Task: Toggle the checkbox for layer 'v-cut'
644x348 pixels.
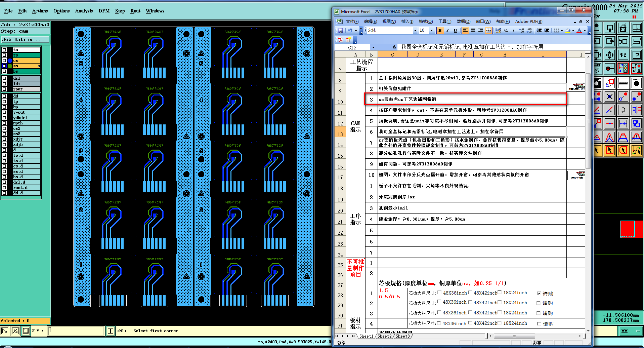Action: click(x=4, y=112)
